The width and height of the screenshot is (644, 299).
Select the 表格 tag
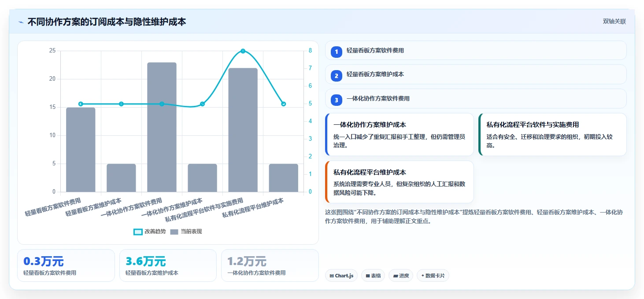click(x=373, y=276)
